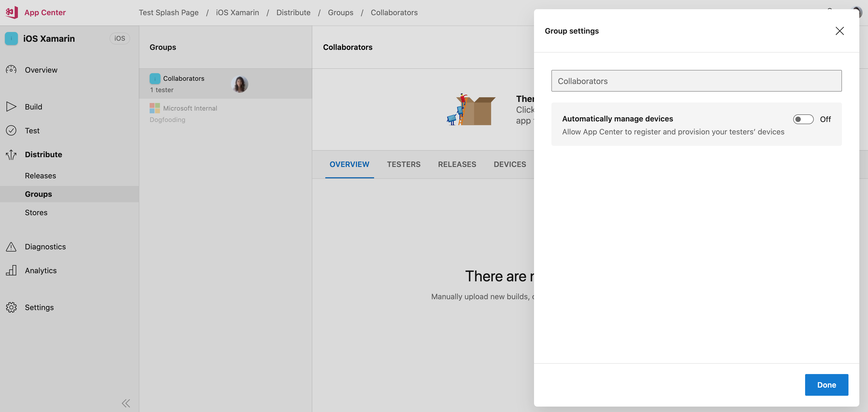
Task: Select the Analytics chart icon
Action: 11,270
